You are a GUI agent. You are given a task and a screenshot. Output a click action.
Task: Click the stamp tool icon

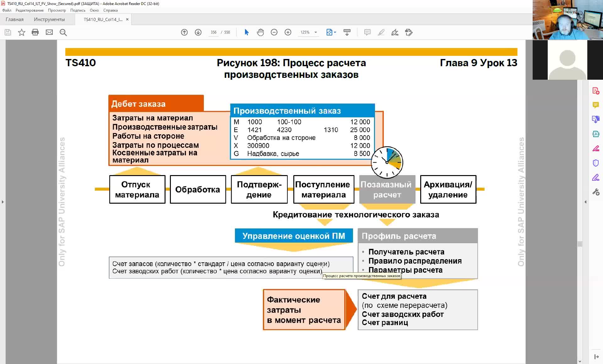tap(409, 32)
